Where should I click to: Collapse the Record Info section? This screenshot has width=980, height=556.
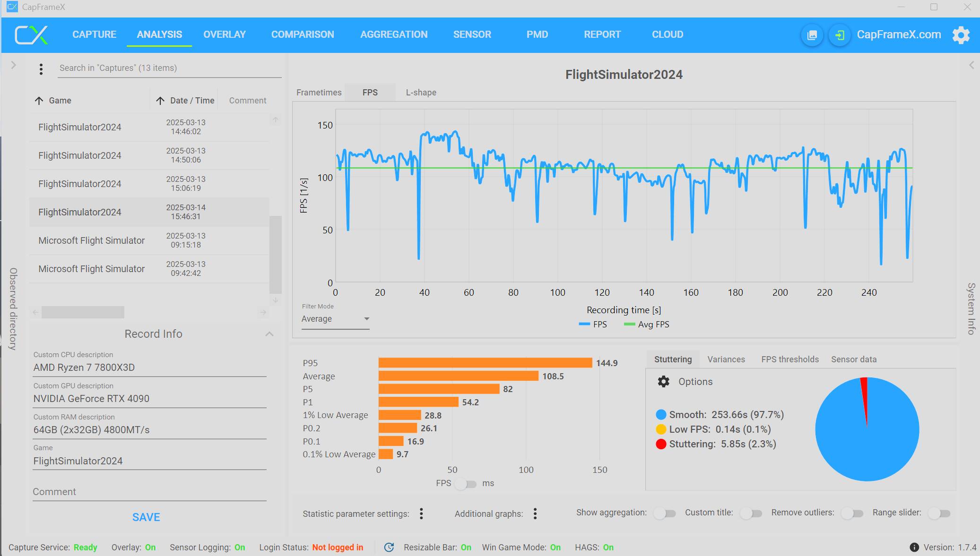(269, 334)
